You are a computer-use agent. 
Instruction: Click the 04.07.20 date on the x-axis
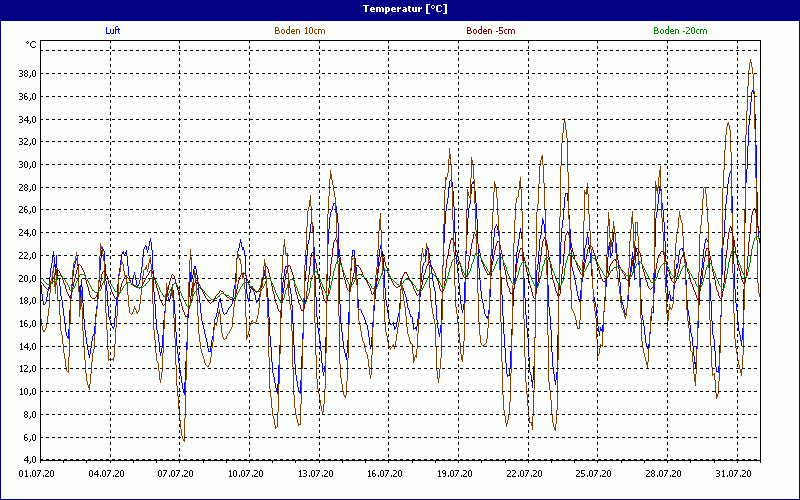[x=106, y=474]
